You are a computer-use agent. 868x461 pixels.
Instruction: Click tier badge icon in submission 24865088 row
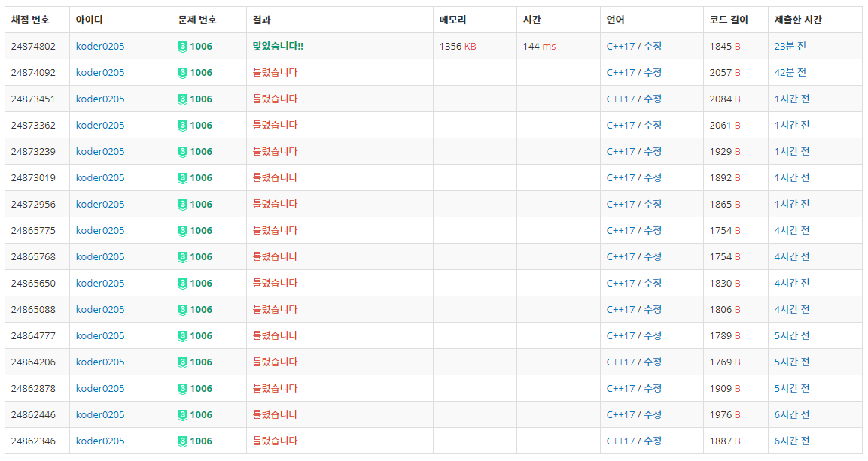click(183, 310)
